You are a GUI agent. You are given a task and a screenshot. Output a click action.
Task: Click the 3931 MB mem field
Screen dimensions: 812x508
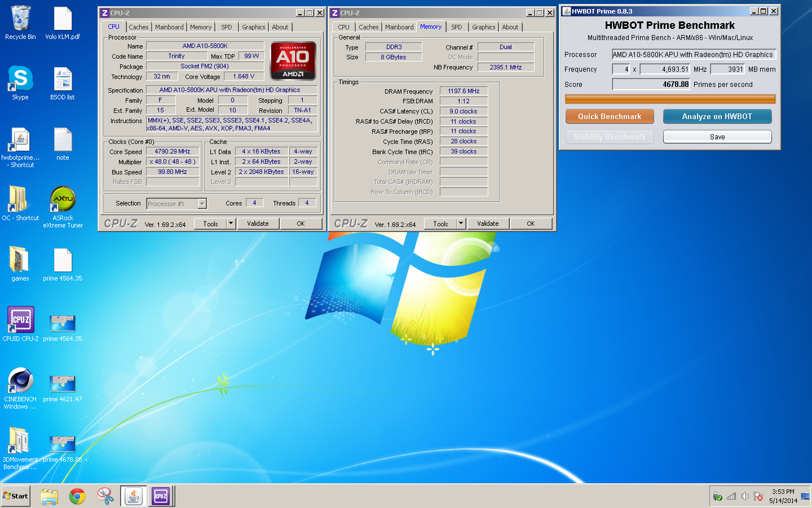727,69
